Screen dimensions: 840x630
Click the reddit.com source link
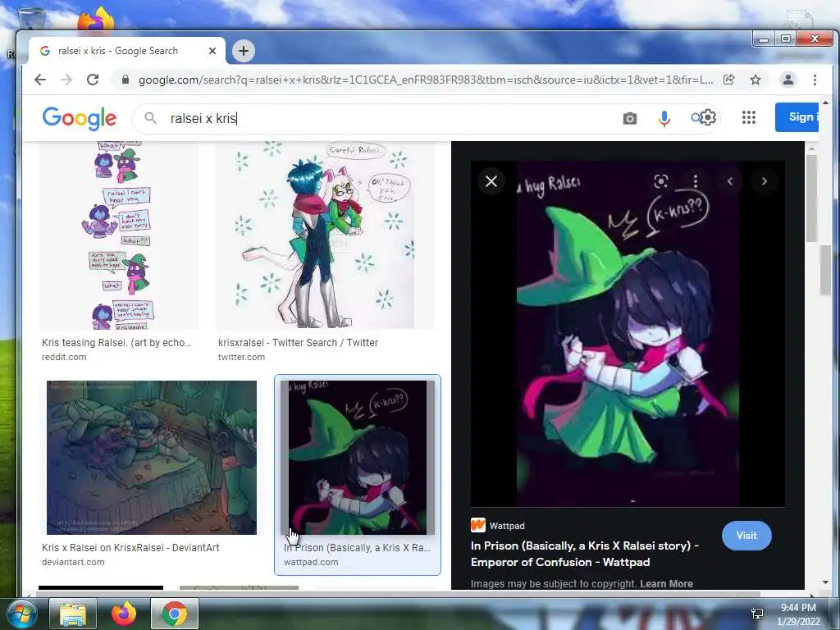click(64, 358)
